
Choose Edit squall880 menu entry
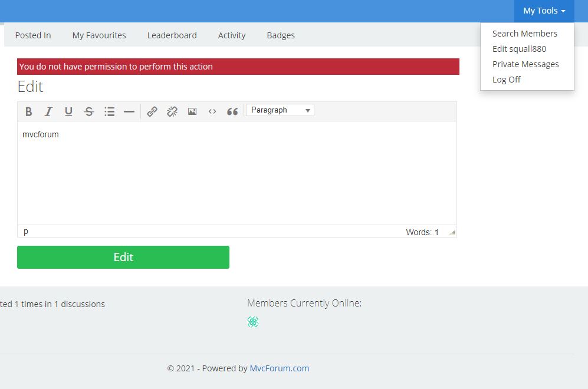pyautogui.click(x=519, y=49)
